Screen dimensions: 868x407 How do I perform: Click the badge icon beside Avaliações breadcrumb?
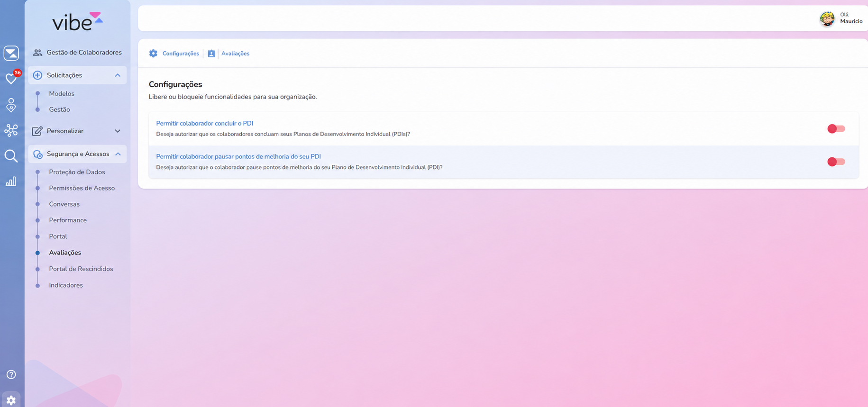211,54
